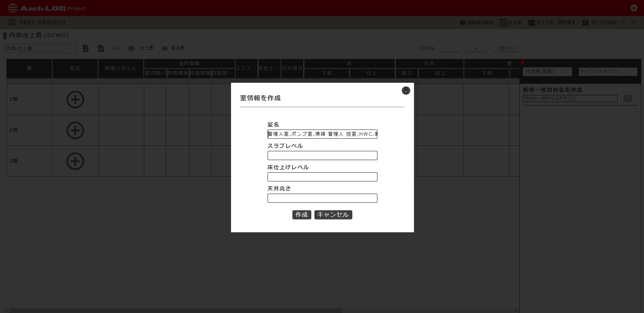
Task: Click the 3階 row label
Action: [x=14, y=161]
